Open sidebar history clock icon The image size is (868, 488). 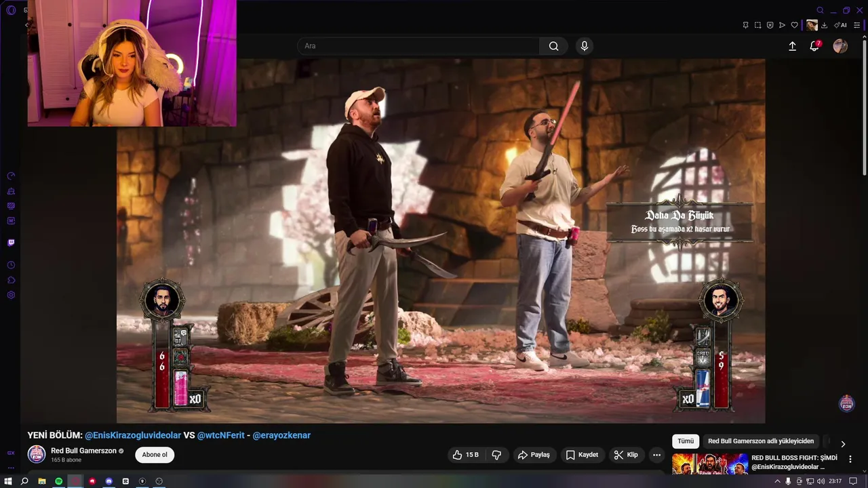11,265
